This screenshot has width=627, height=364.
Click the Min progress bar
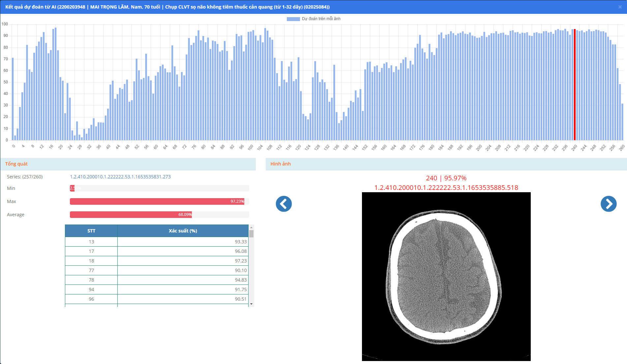[159, 188]
